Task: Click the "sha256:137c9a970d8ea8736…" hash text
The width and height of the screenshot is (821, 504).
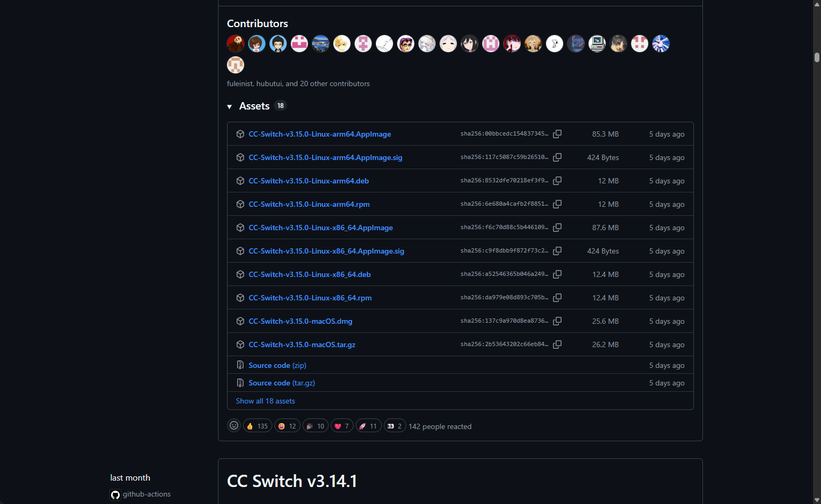Action: pyautogui.click(x=504, y=321)
